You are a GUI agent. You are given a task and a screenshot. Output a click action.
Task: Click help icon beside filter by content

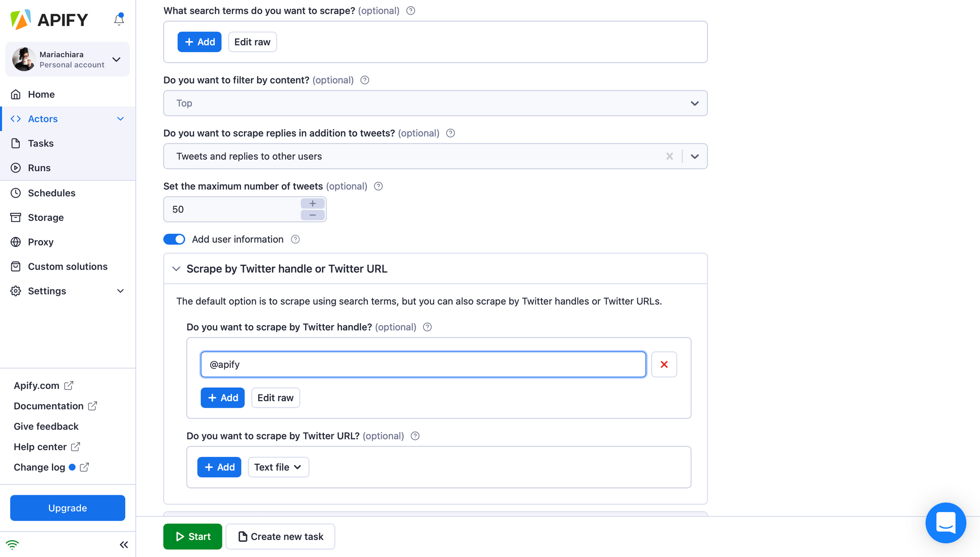tap(365, 80)
